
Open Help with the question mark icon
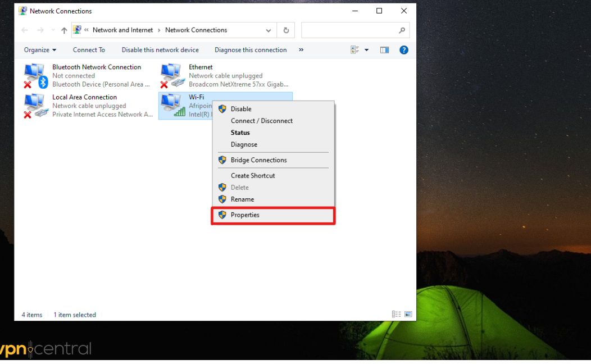coord(404,49)
